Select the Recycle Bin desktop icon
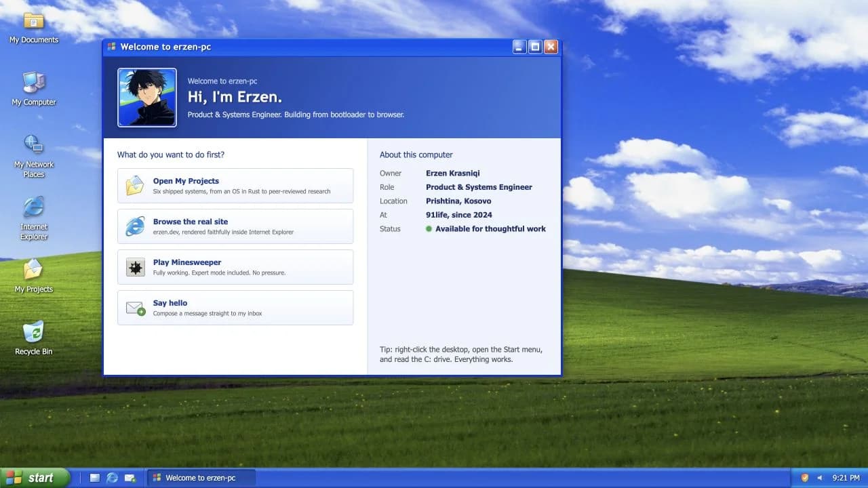 pyautogui.click(x=34, y=338)
